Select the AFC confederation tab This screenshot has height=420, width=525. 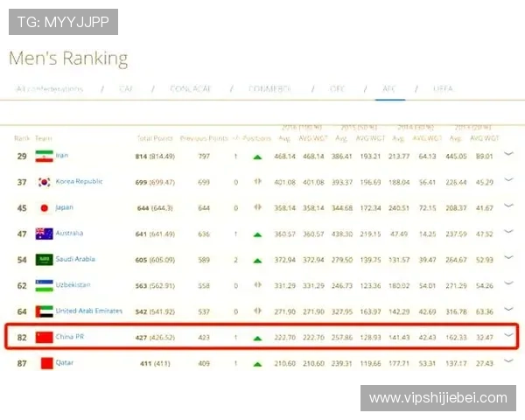pos(389,88)
